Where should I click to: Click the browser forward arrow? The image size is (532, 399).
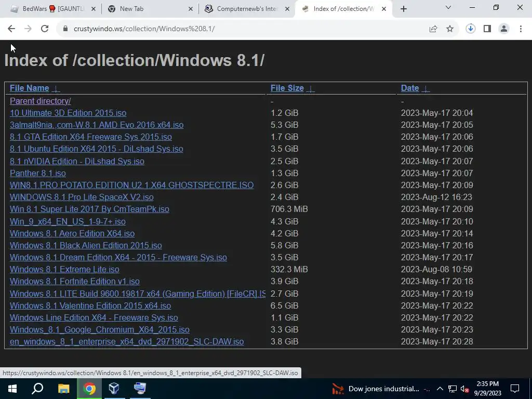coord(28,29)
